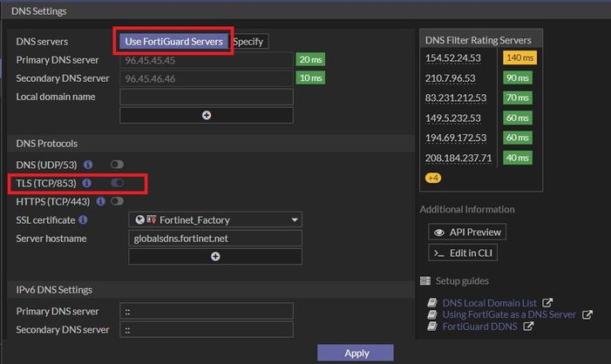Click the 10 ms latency badge for secondary DNS

point(310,78)
